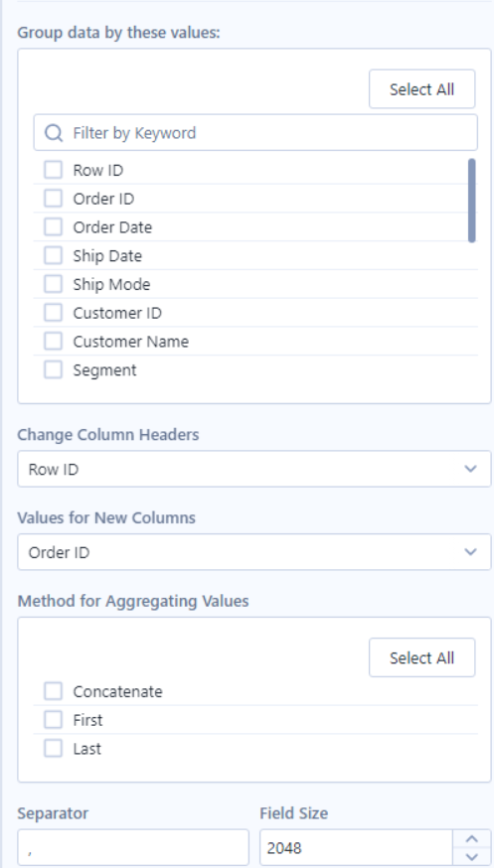
Task: Check the Concatenate aggregation method
Action: click(x=53, y=691)
